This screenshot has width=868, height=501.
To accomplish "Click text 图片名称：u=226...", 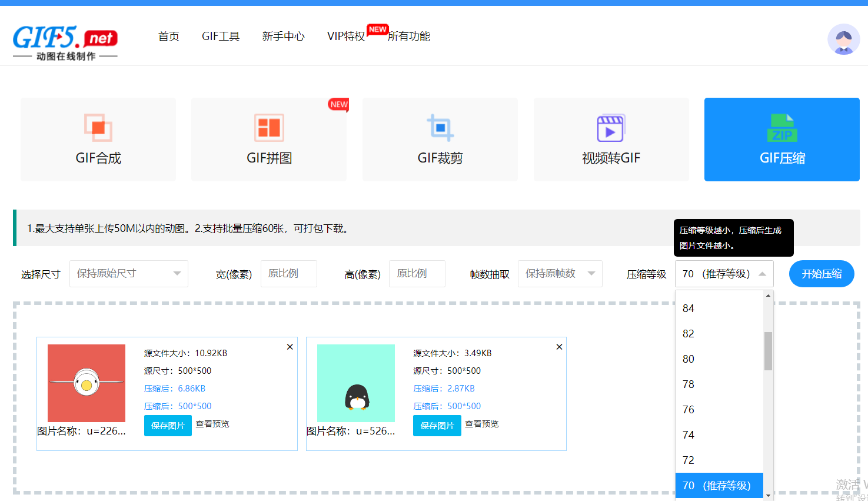I will pyautogui.click(x=82, y=431).
